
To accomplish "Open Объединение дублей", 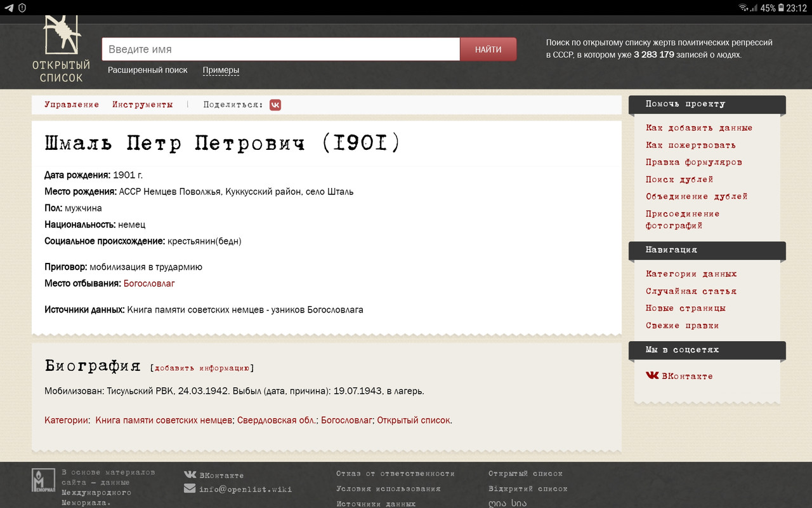I will (697, 197).
